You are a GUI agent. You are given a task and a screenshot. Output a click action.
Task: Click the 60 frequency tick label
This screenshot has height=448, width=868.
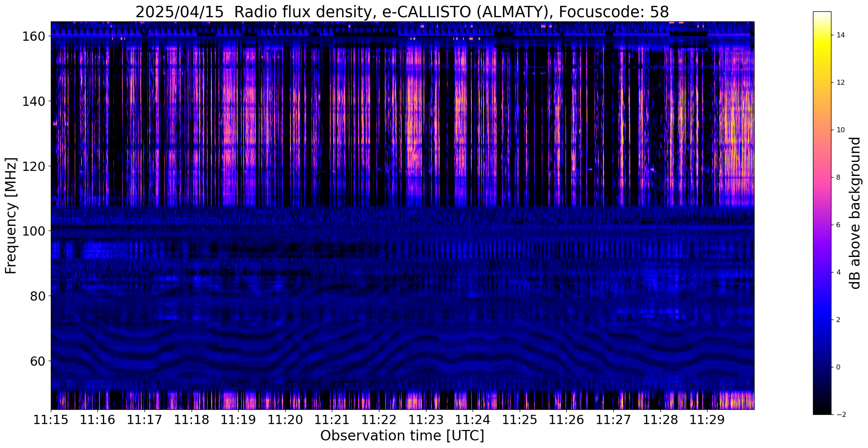(x=37, y=361)
